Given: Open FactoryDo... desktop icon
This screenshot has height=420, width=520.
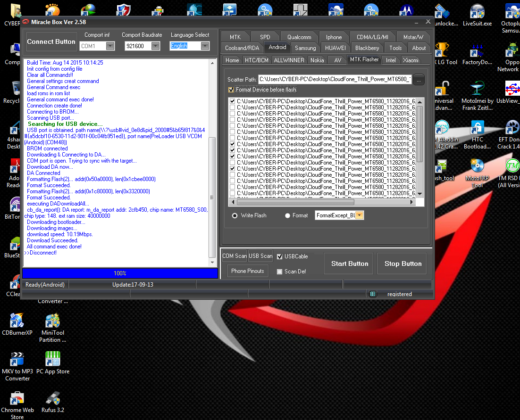Looking at the screenshot, I should [477, 54].
